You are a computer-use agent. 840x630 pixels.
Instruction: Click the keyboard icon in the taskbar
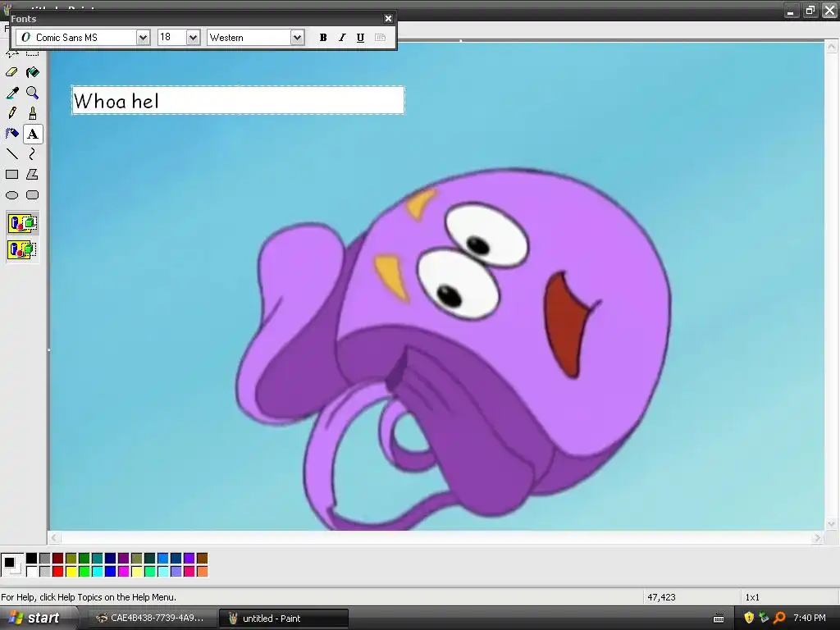(719, 619)
